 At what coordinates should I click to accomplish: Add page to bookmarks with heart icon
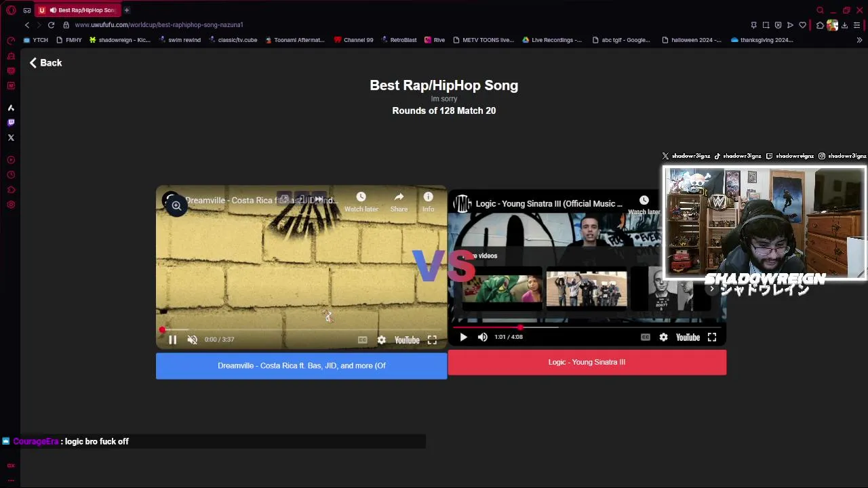coord(802,25)
